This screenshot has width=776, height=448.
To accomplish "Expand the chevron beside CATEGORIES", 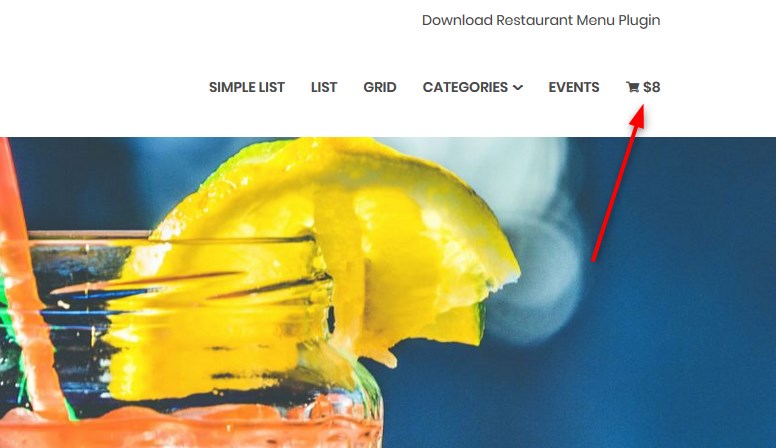I will coord(518,88).
